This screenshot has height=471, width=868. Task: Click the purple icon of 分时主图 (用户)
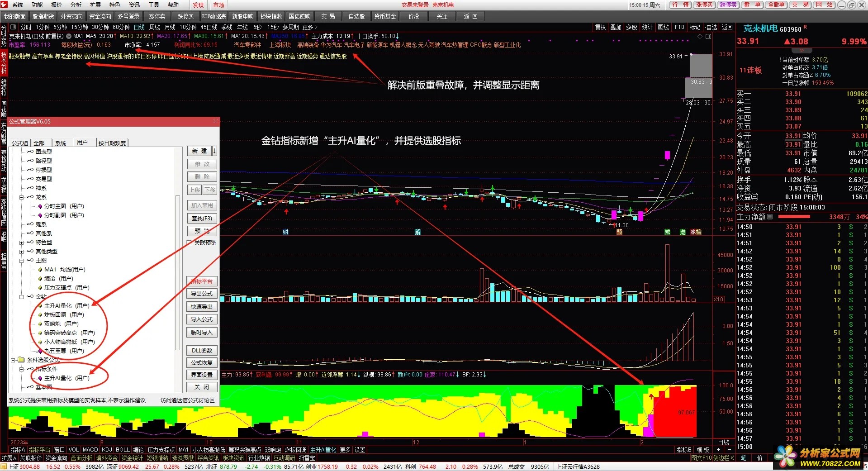click(40, 206)
